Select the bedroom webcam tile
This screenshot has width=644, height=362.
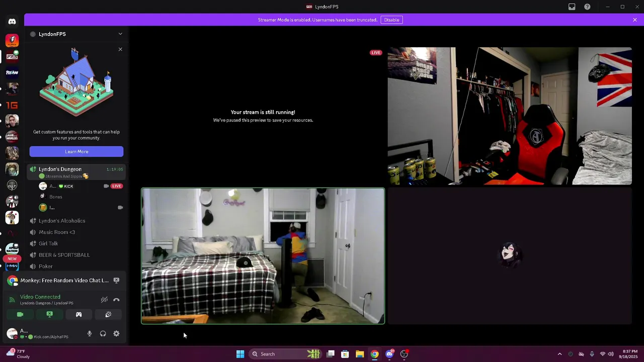coord(263,256)
